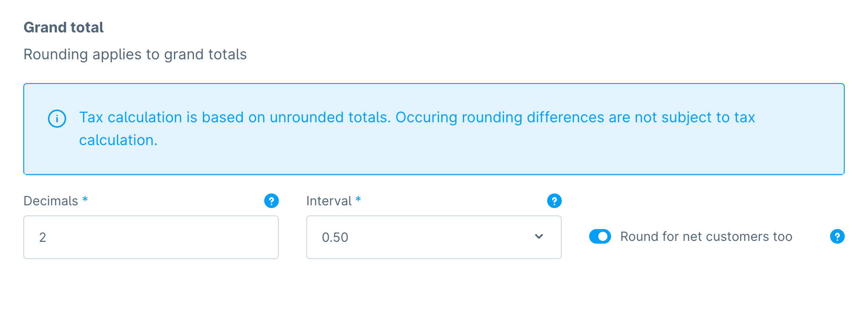This screenshot has width=868, height=313.
Task: Show help for Round for net customers
Action: pos(837,236)
